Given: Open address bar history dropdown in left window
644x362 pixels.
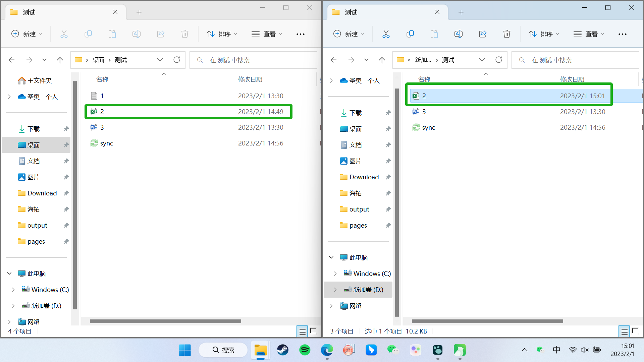Looking at the screenshot, I should tap(160, 60).
